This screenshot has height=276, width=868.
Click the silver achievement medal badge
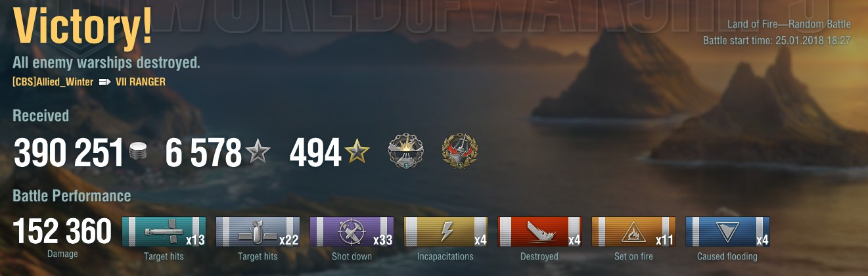(x=406, y=151)
